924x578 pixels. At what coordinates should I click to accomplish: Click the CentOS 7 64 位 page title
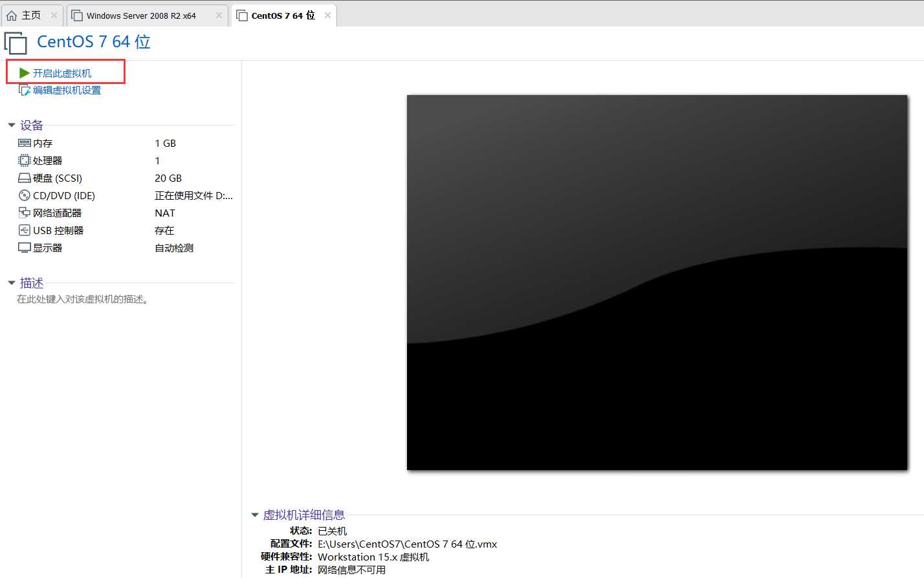[x=94, y=42]
